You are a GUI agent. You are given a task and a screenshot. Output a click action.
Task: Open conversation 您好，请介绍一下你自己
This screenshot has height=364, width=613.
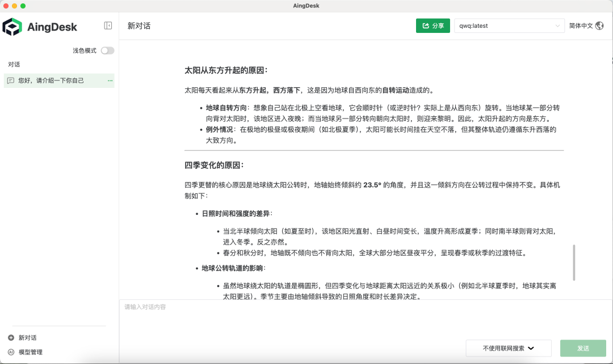pyautogui.click(x=59, y=81)
